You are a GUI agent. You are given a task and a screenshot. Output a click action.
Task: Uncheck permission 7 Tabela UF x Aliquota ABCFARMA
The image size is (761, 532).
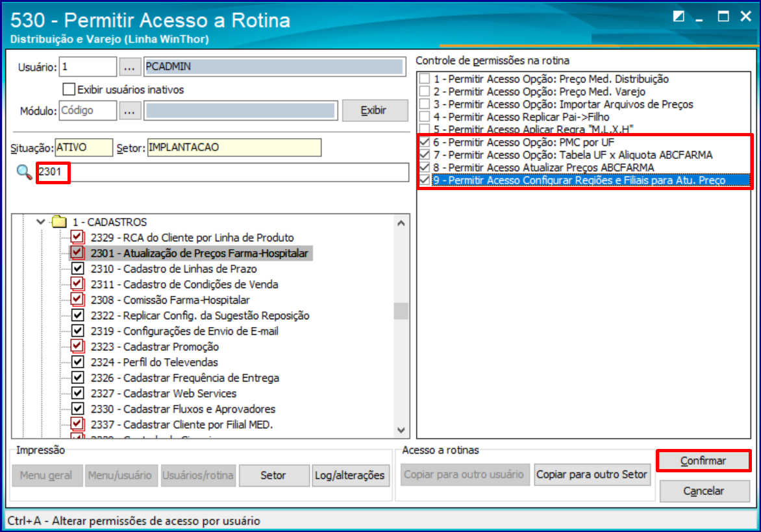425,154
